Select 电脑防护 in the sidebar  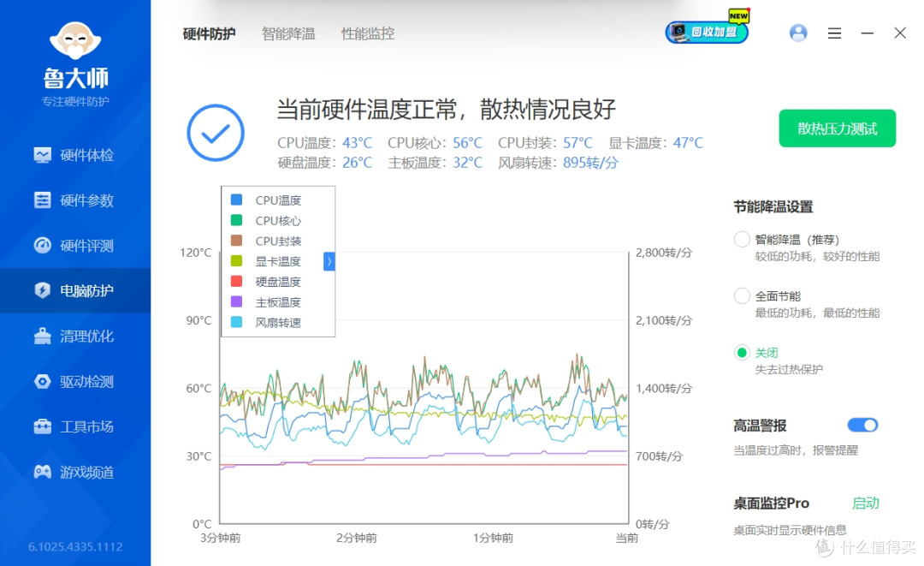[74, 290]
